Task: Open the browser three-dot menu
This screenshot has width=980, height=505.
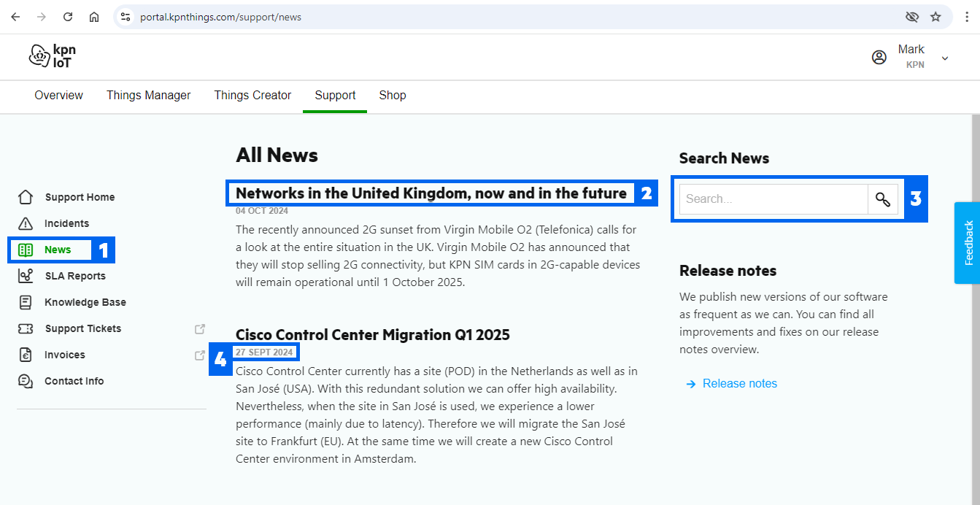Action: pyautogui.click(x=967, y=17)
